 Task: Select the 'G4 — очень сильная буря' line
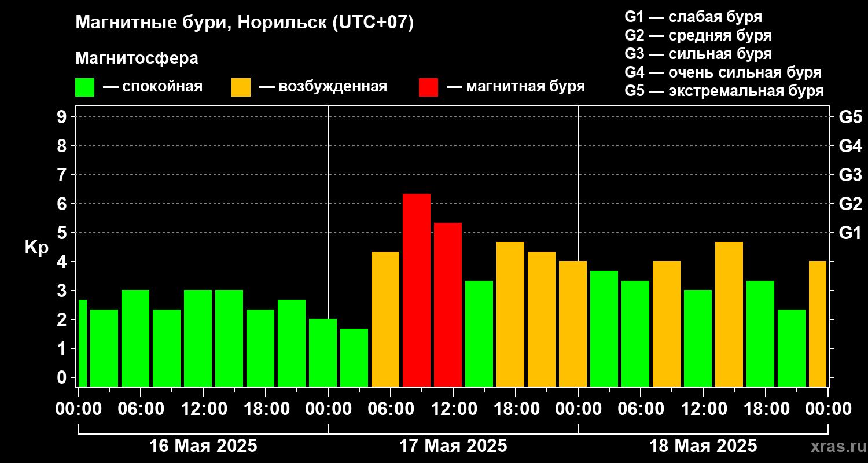pyautogui.click(x=723, y=72)
